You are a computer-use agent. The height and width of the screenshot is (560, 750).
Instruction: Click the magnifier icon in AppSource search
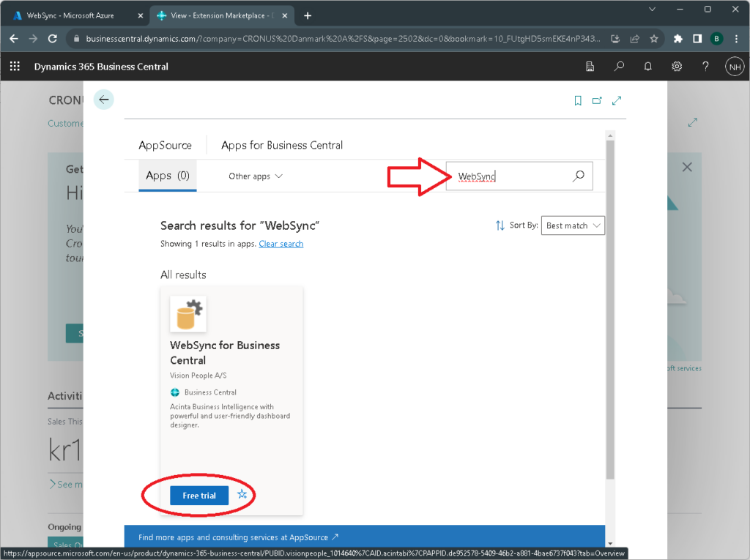[578, 176]
